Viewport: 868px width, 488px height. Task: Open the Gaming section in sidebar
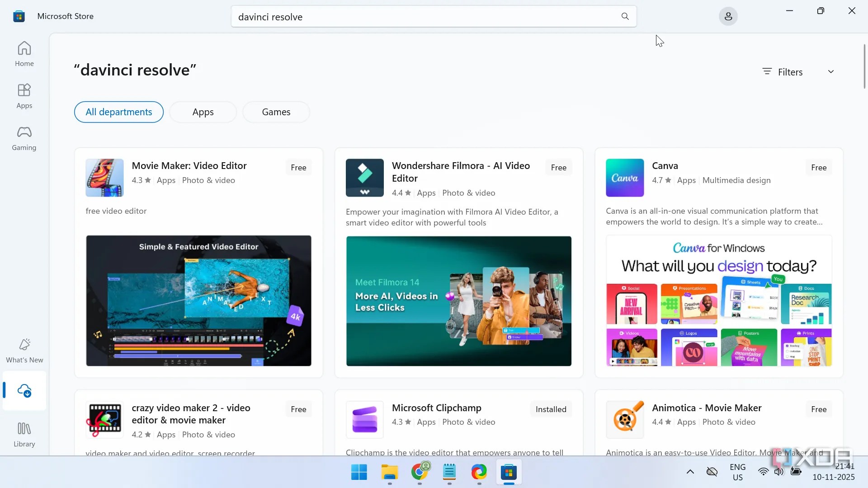[24, 138]
